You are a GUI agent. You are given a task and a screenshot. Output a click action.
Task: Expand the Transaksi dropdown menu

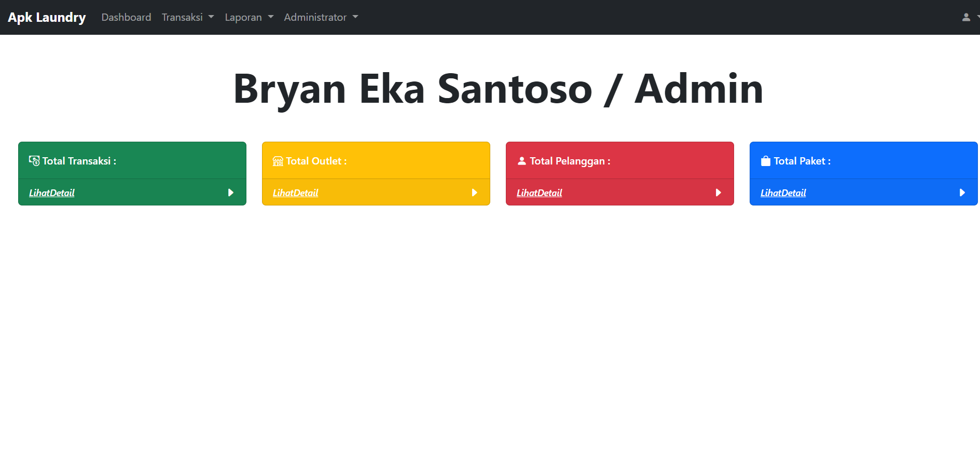187,17
